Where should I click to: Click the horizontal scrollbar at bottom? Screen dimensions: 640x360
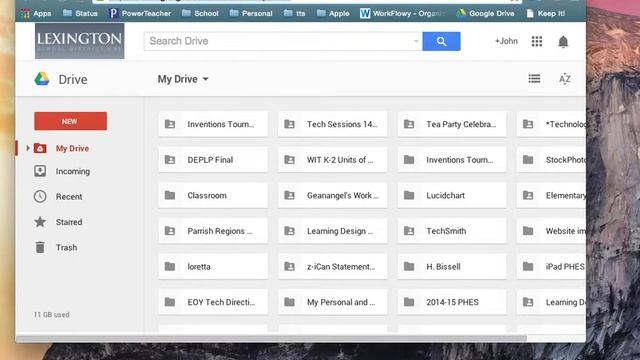coord(271,339)
